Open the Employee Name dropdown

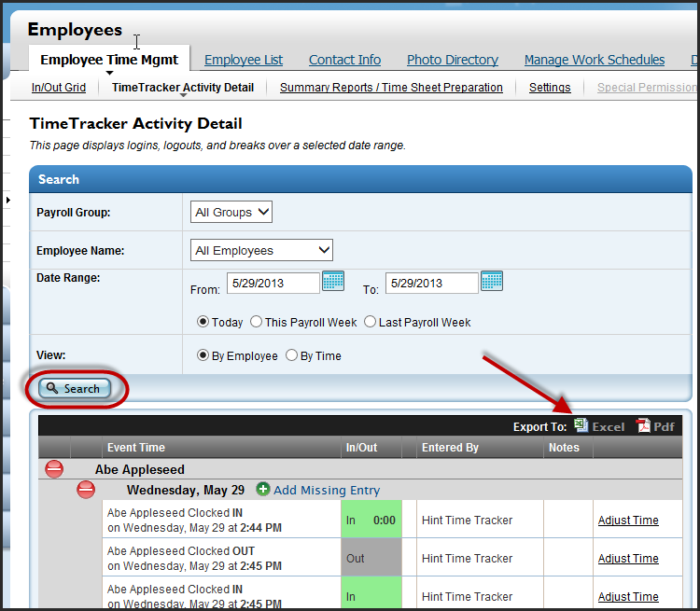[261, 250]
